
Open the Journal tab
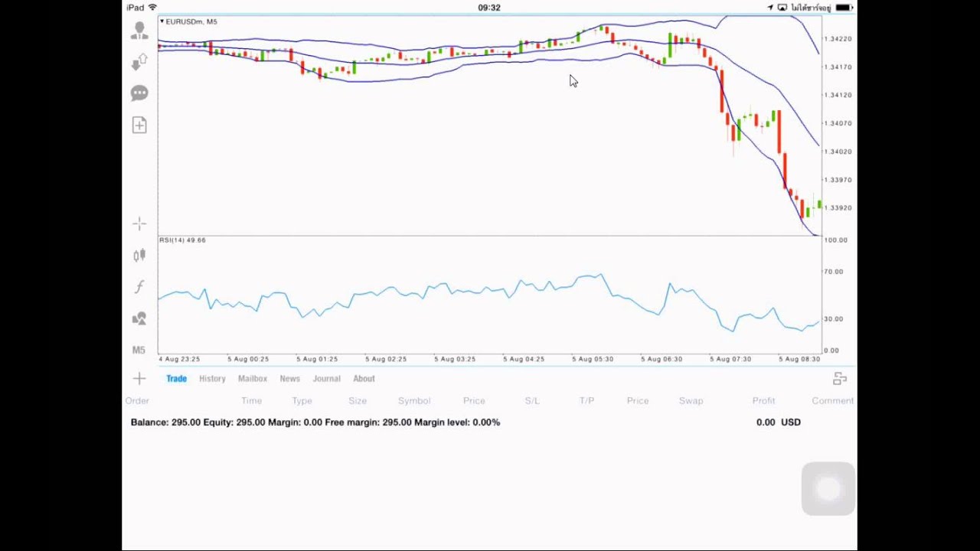[x=326, y=379]
